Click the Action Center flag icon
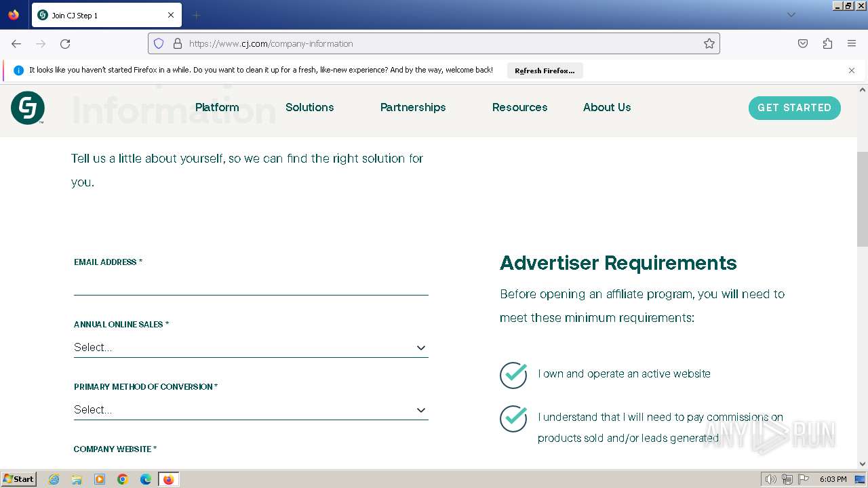 804,479
